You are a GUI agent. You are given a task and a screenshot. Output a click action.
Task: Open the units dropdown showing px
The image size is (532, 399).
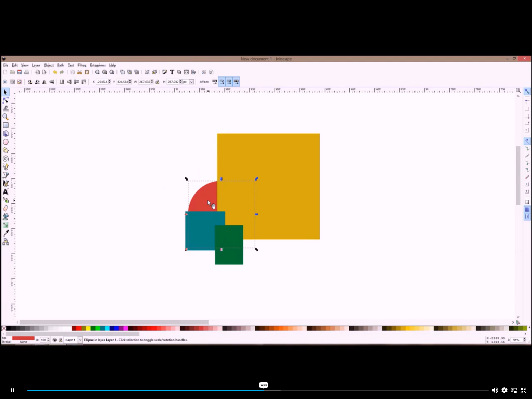(x=189, y=81)
